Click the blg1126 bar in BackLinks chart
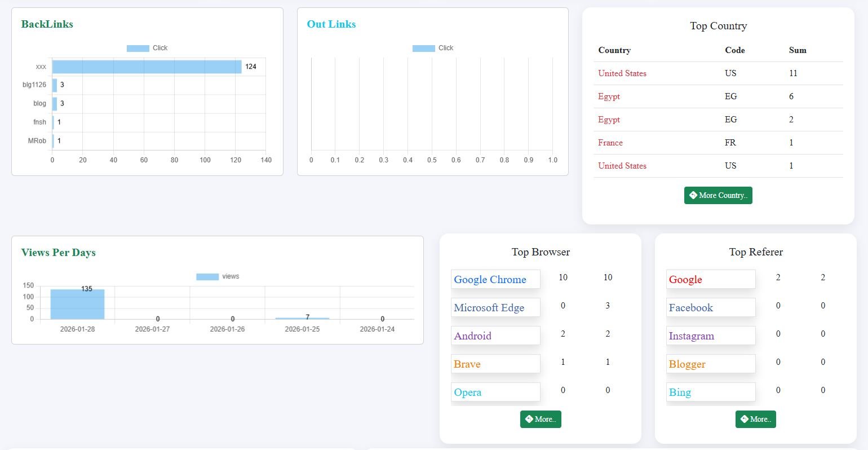 pos(55,85)
